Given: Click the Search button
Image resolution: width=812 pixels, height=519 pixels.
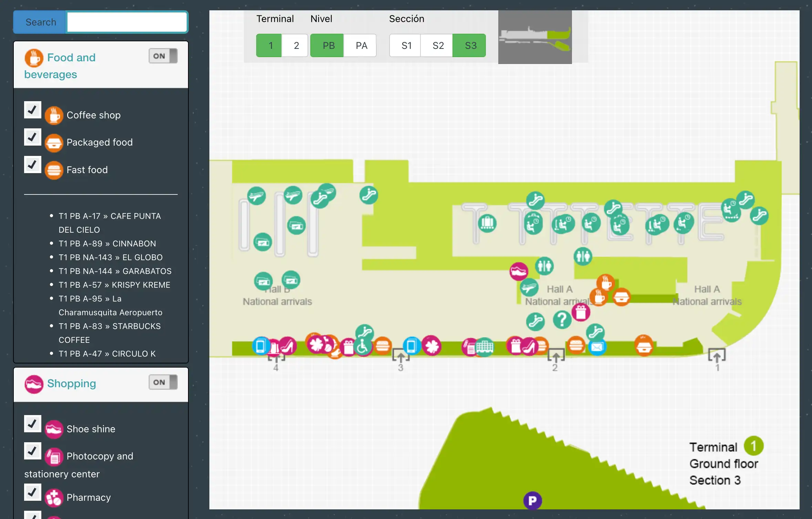Looking at the screenshot, I should click(x=40, y=22).
